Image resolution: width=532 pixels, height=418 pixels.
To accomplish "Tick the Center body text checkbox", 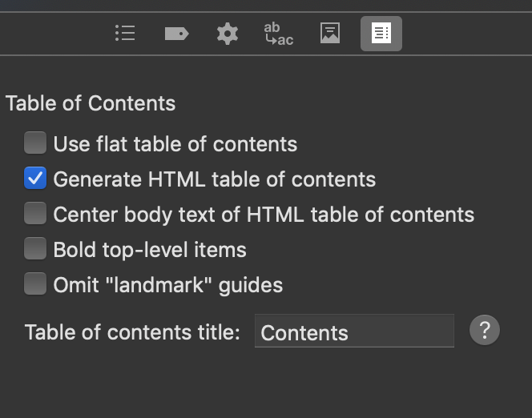I will tap(35, 214).
